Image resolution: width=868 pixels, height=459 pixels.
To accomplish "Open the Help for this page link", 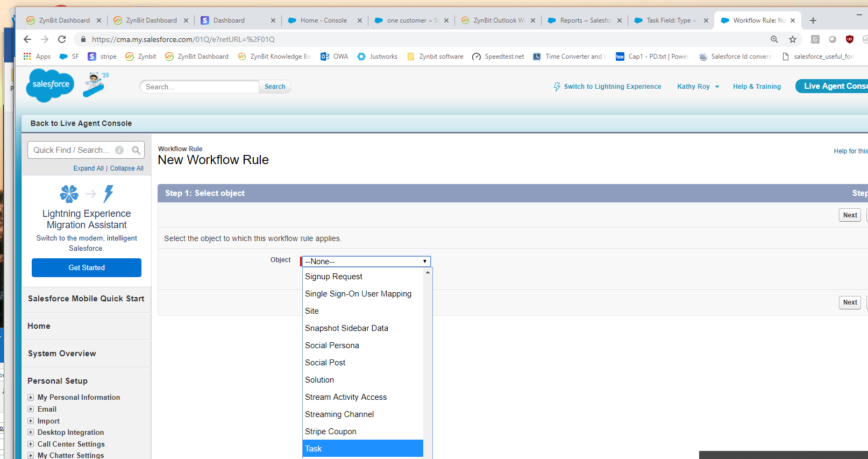I will pos(851,151).
